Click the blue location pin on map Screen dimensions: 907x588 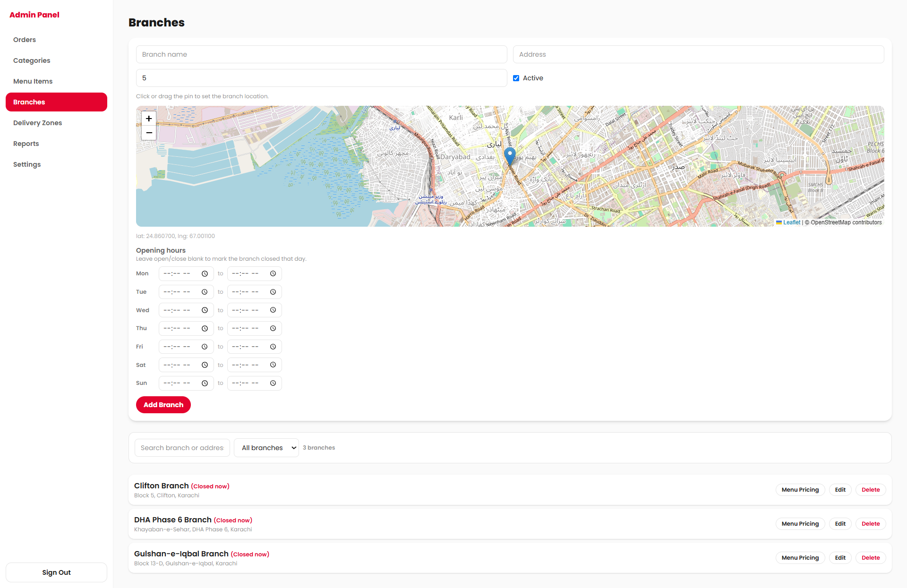[x=510, y=156]
